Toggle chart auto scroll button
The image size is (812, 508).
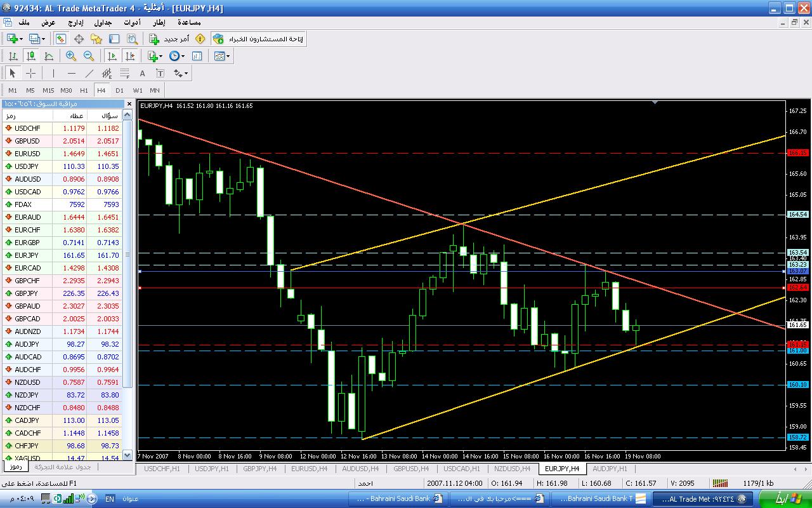point(112,56)
